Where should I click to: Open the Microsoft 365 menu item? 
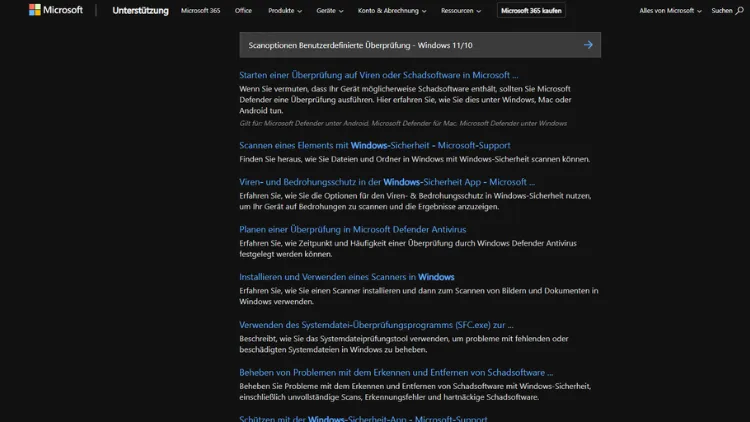point(200,11)
